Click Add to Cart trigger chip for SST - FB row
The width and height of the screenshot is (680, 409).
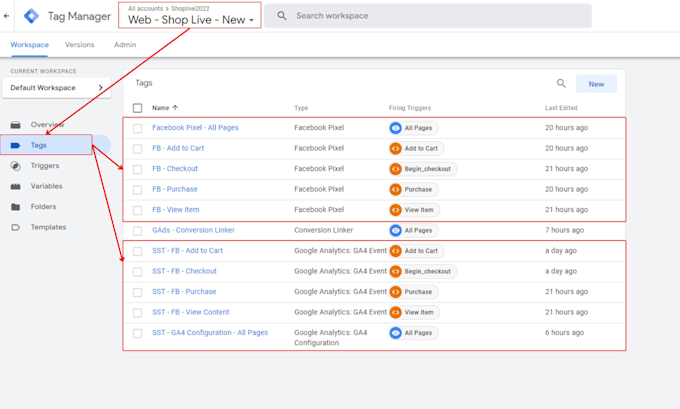[416, 251]
